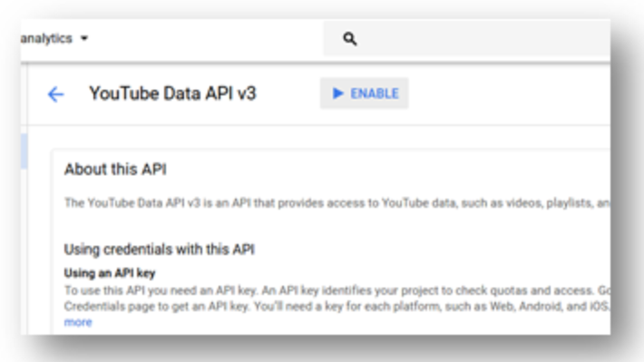Click the Using an API key subheading
644x362 pixels.
coord(110,273)
